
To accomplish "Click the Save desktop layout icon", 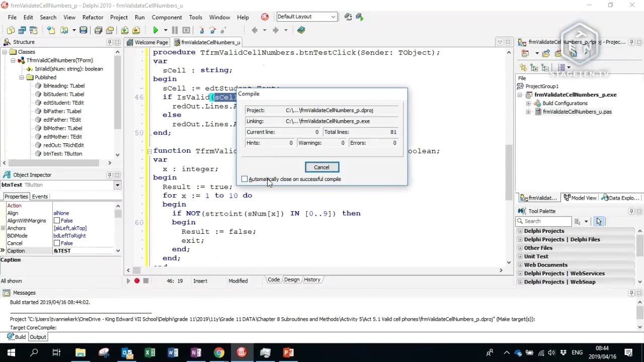I will (x=348, y=17).
